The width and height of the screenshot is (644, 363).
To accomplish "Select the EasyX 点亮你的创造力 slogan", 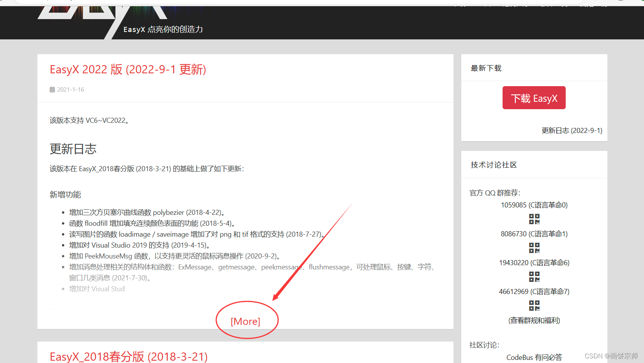I will coord(163,30).
